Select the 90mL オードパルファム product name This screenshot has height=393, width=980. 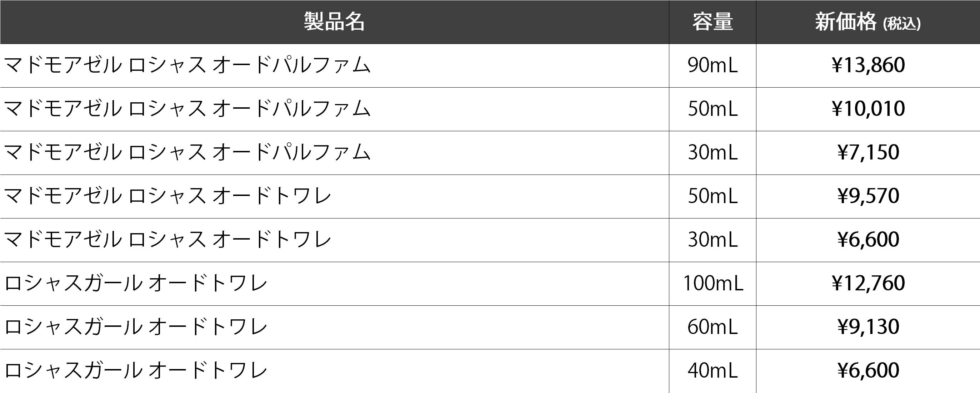(x=187, y=65)
